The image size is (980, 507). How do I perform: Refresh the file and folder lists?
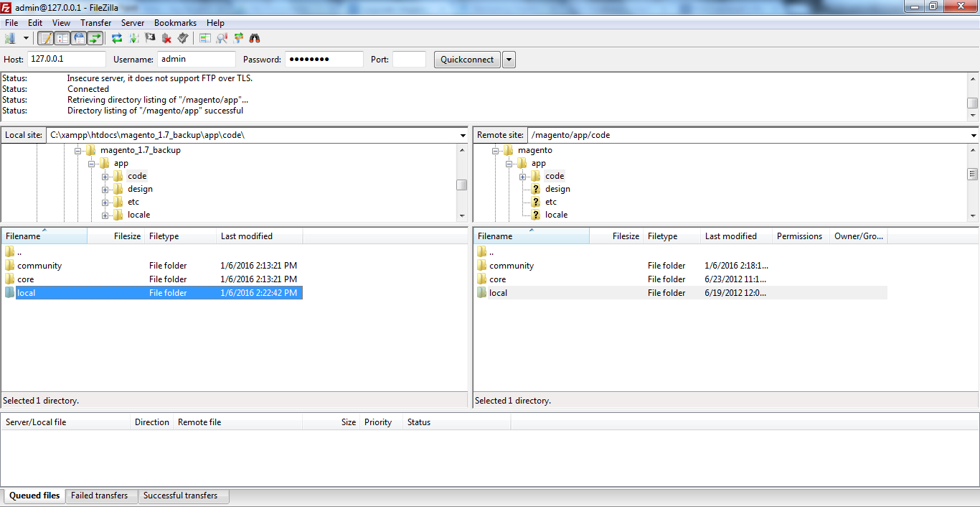[117, 38]
